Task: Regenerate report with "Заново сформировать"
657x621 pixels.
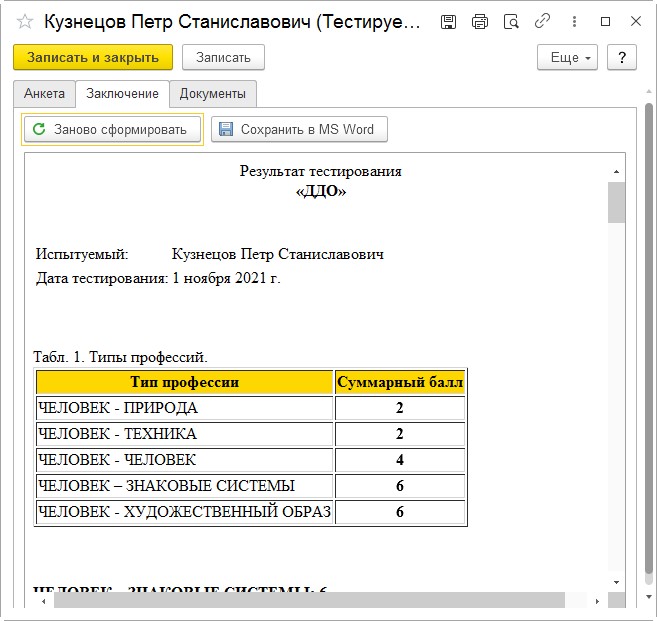Action: click(x=112, y=129)
